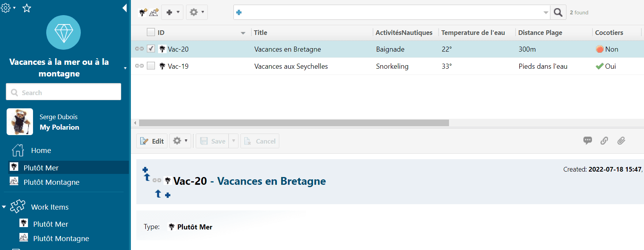Open the create new item plus dropdown
Screen dimensions: 644x250
173,12
